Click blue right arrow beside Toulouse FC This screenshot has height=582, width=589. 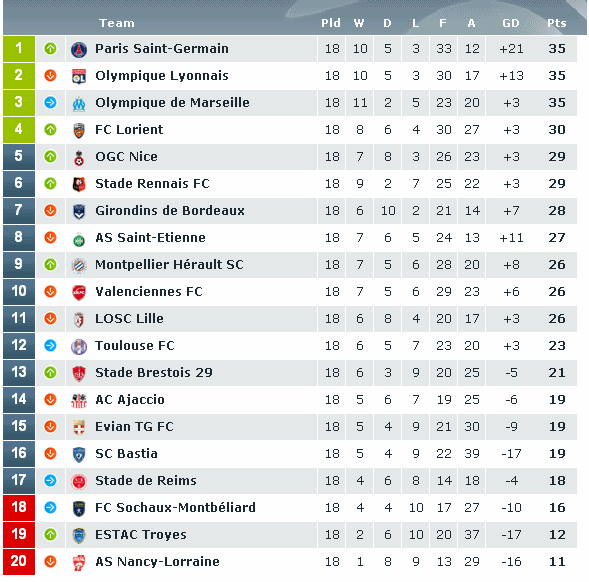point(50,345)
